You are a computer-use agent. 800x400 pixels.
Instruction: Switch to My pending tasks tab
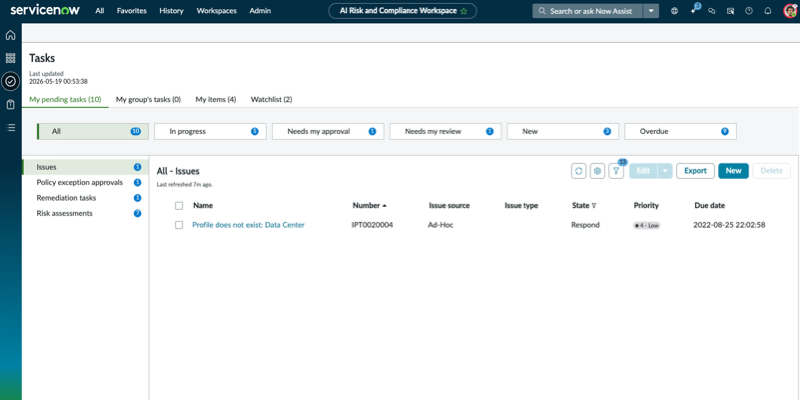pyautogui.click(x=65, y=99)
